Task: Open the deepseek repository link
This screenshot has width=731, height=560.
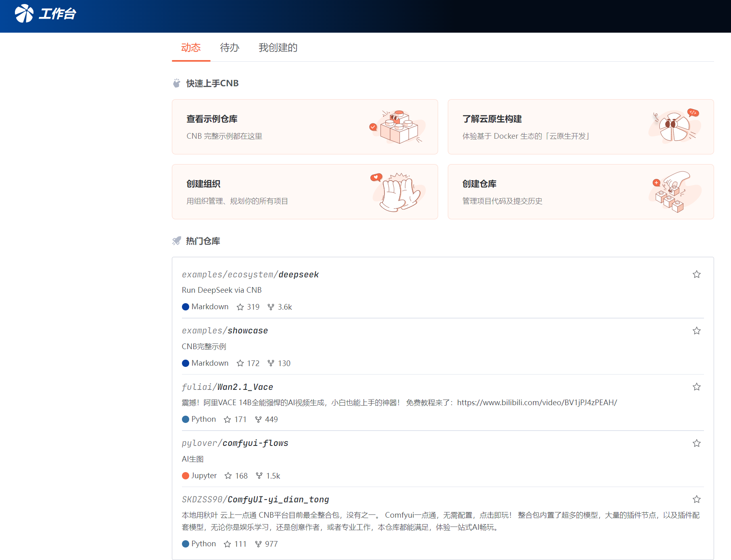Action: [250, 275]
